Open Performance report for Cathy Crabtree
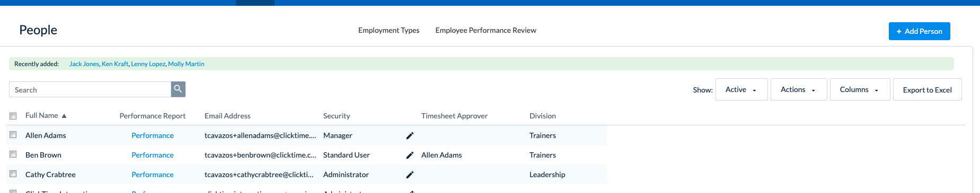This screenshot has height=193, width=980. tap(153, 174)
